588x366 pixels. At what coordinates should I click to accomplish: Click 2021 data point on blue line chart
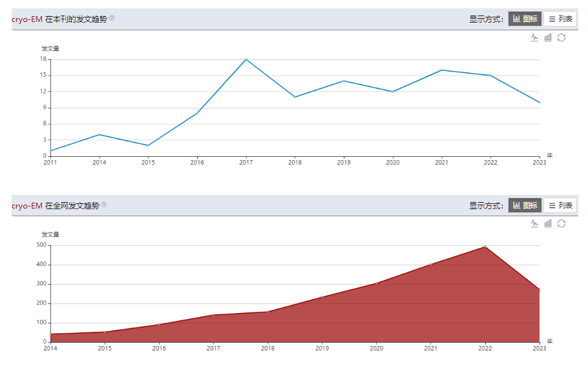(x=441, y=70)
